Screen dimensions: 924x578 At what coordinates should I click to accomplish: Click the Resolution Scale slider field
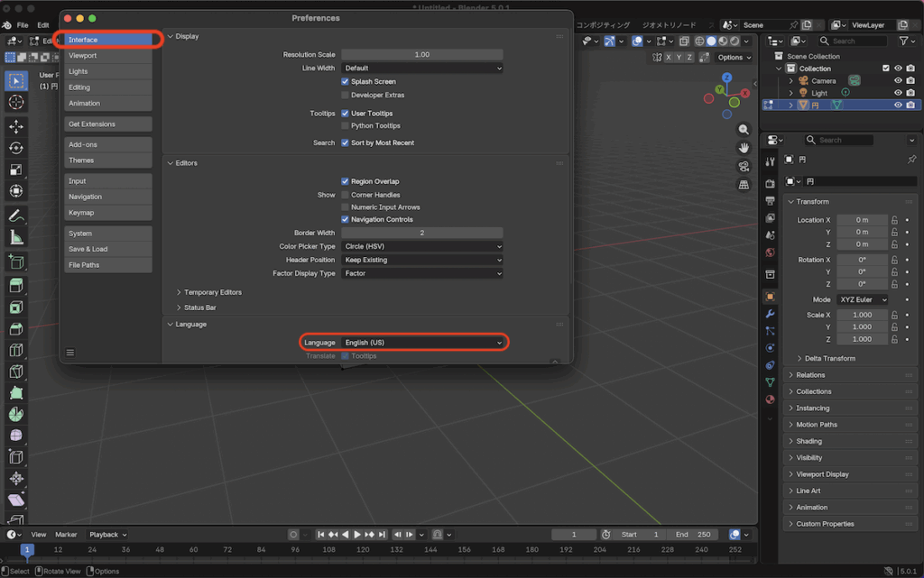coord(421,55)
